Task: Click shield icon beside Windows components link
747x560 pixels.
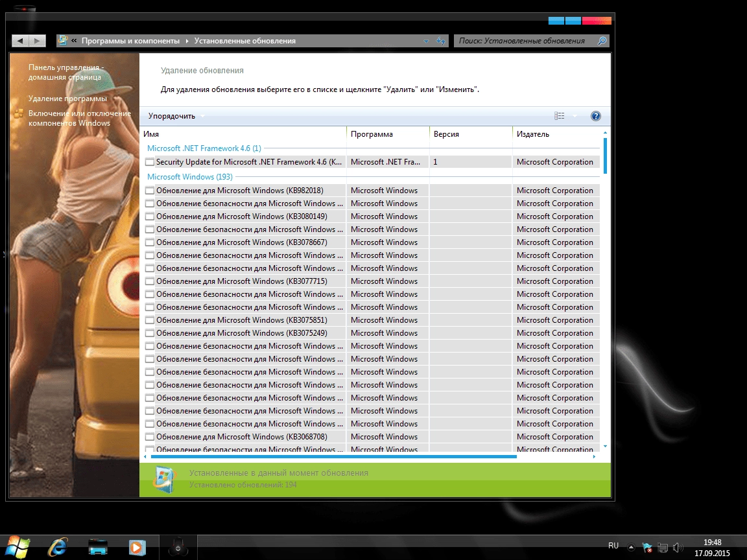Action: click(x=19, y=113)
